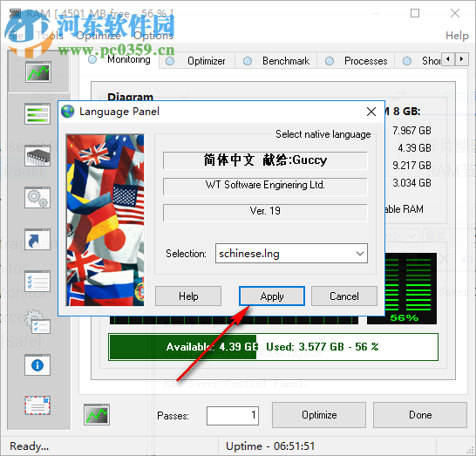Select the RAM chip sidebar icon
This screenshot has width=476, height=456.
[37, 156]
